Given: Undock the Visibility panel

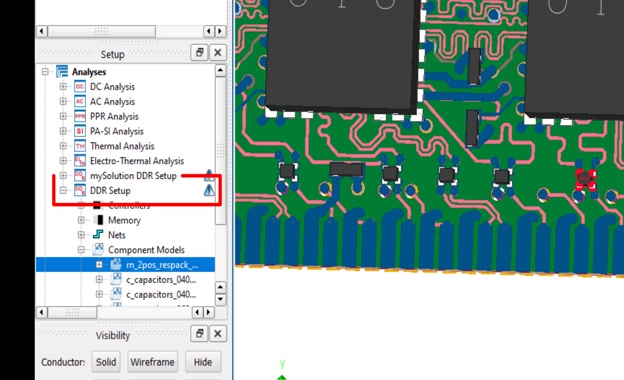Looking at the screenshot, I should [199, 333].
